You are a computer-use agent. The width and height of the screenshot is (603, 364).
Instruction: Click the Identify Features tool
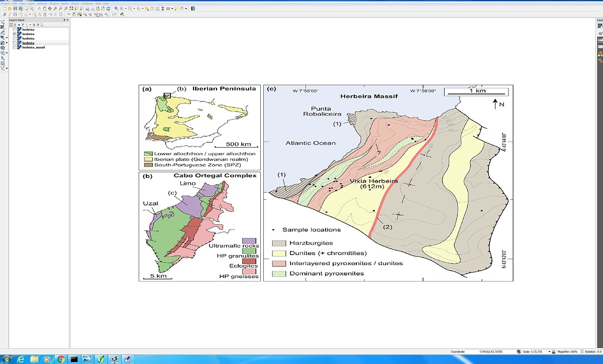pos(117,9)
